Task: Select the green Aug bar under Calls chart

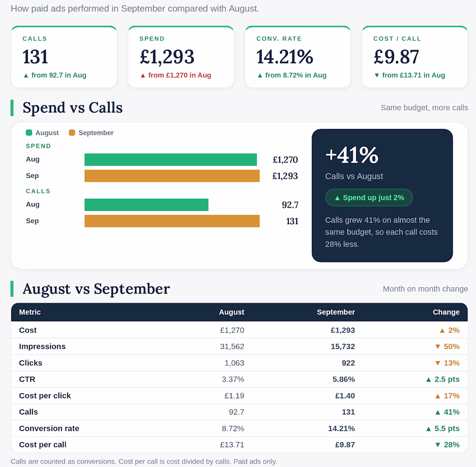Action: (x=147, y=205)
